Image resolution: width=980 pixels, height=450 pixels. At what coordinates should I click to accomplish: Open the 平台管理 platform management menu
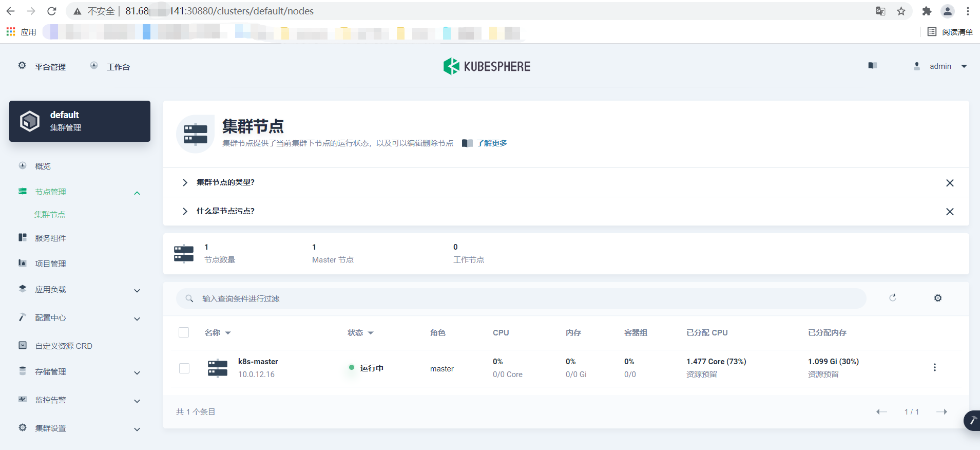tap(42, 67)
